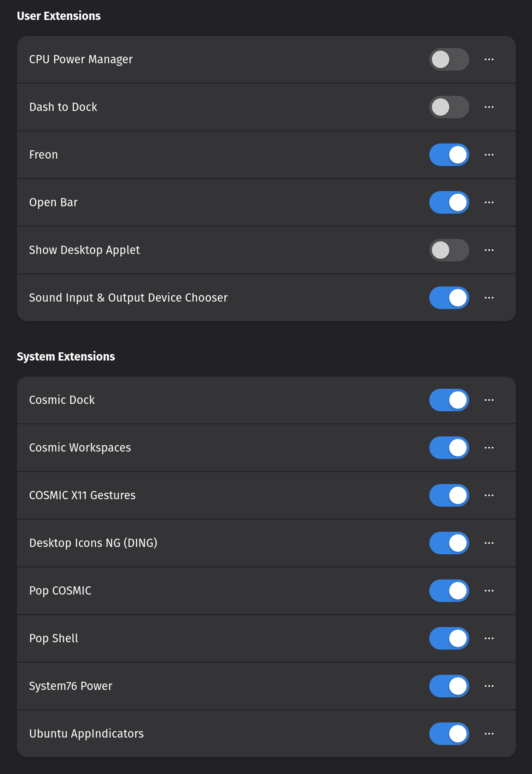Disable the Freon extension toggle
The height and width of the screenshot is (774, 532).
click(x=449, y=155)
